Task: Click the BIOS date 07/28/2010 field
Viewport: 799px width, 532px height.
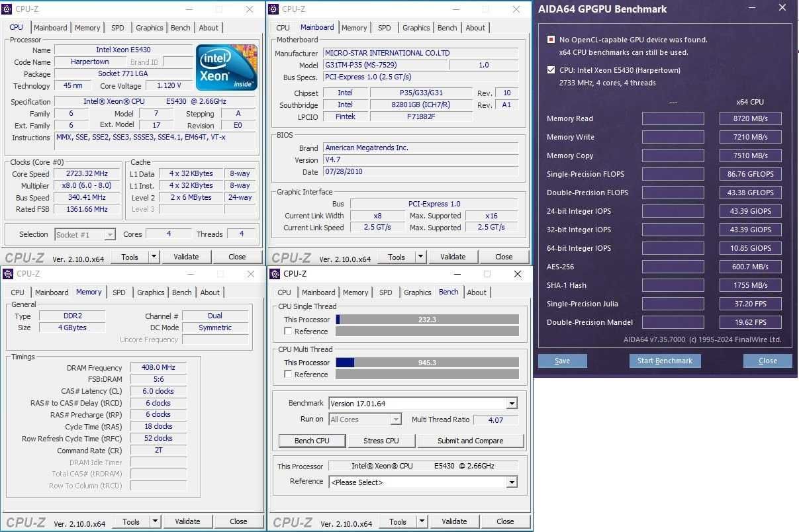Action: click(x=420, y=172)
